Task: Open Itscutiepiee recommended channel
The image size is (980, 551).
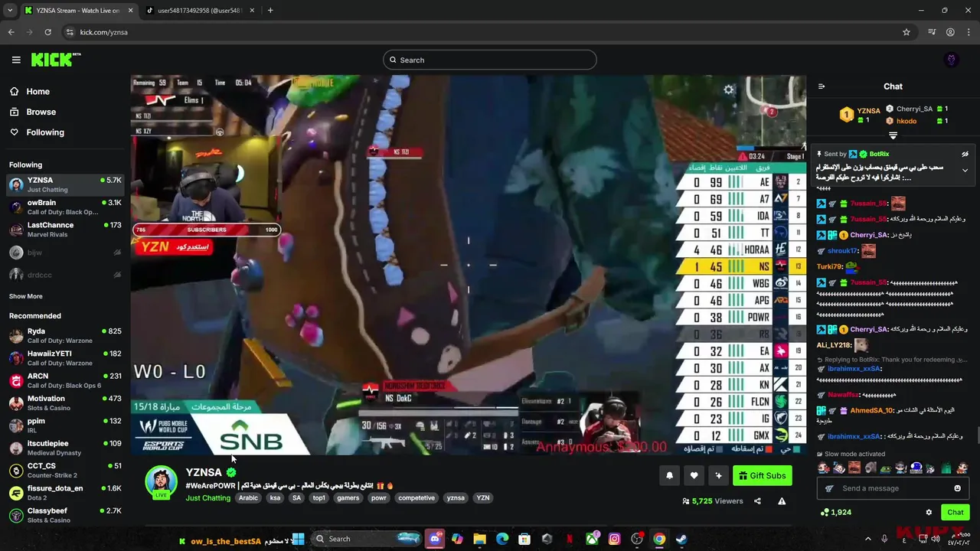Action: pos(65,448)
